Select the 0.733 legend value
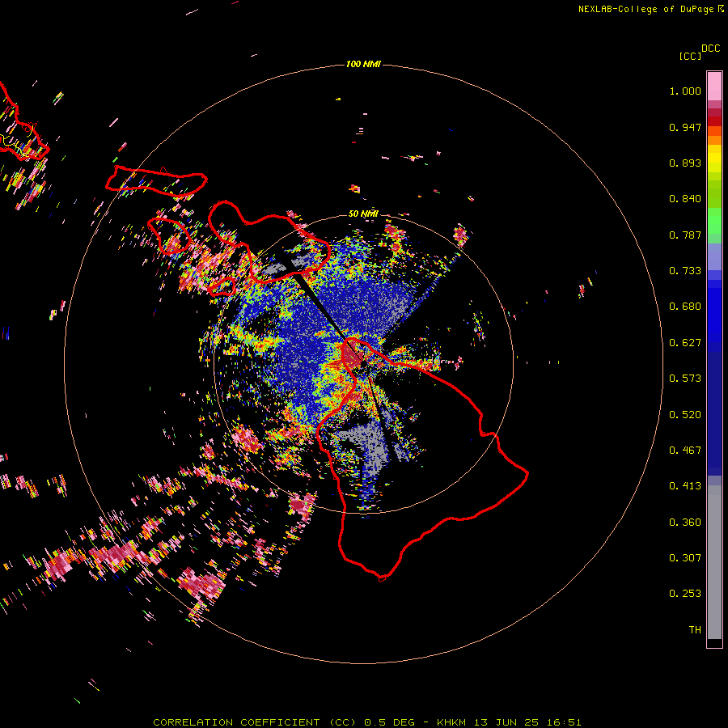Image resolution: width=728 pixels, height=728 pixels. point(685,271)
